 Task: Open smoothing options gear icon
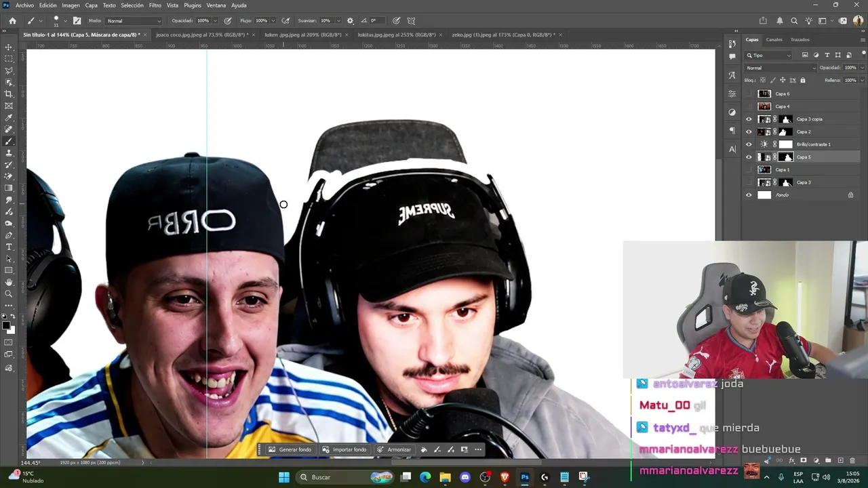[350, 21]
